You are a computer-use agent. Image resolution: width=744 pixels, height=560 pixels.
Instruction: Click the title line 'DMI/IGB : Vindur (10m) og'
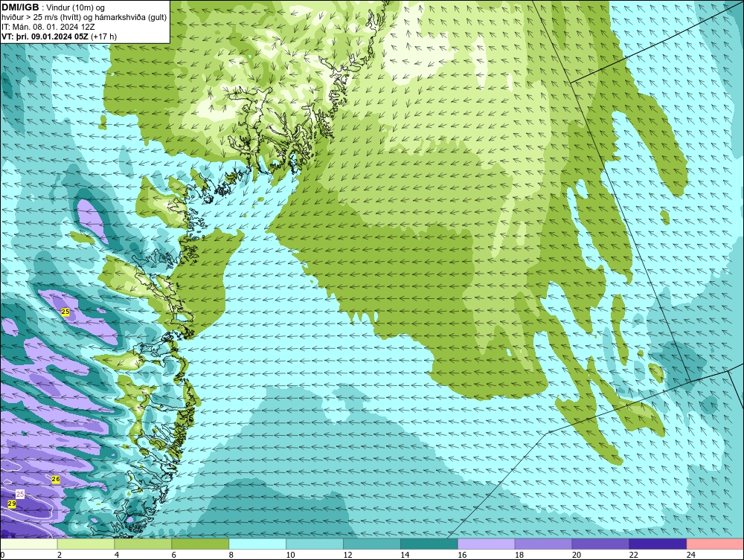54,7
